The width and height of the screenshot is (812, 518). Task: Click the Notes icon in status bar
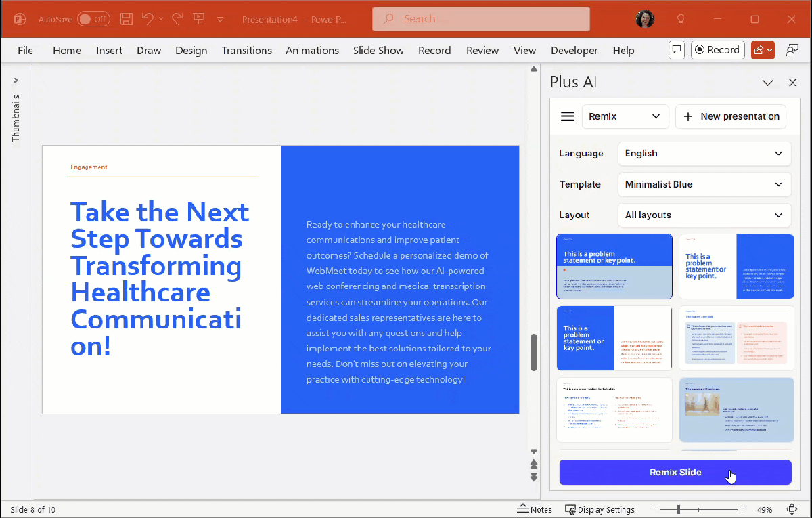click(x=534, y=509)
